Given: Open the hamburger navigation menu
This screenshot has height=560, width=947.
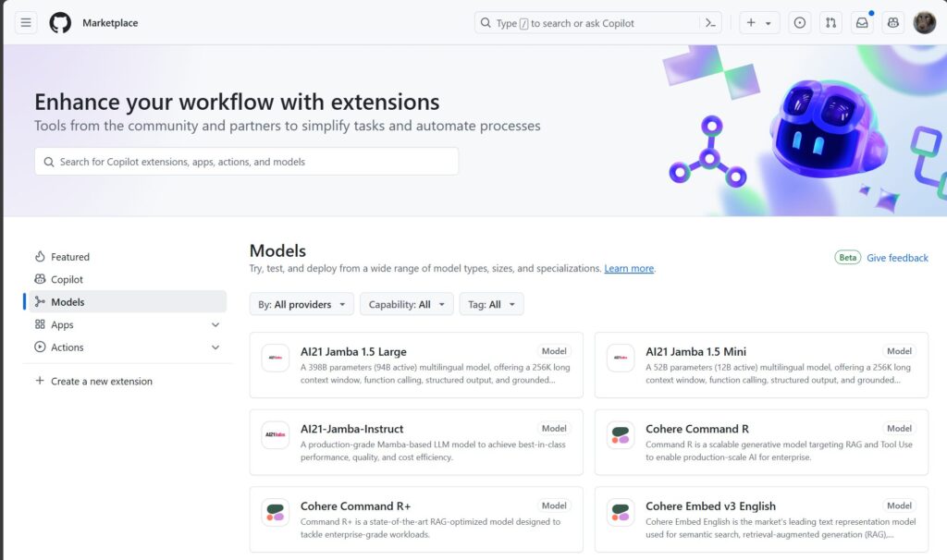Looking at the screenshot, I should (x=26, y=23).
